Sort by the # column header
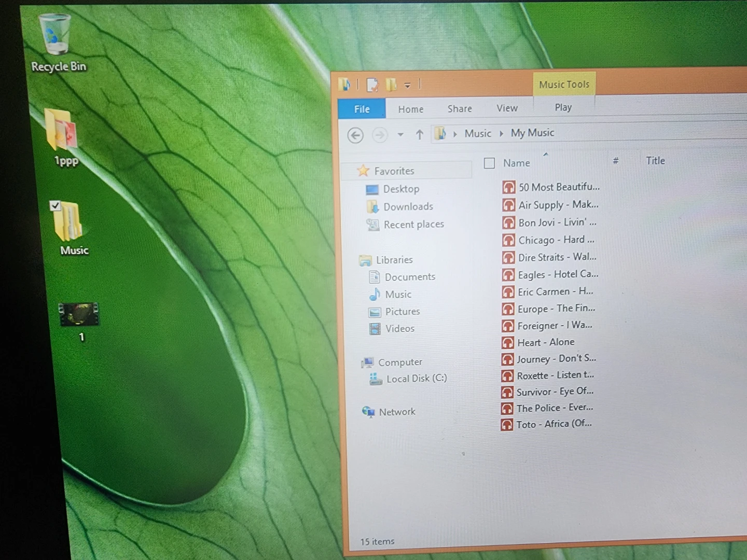Viewport: 747px width, 560px height. (615, 161)
